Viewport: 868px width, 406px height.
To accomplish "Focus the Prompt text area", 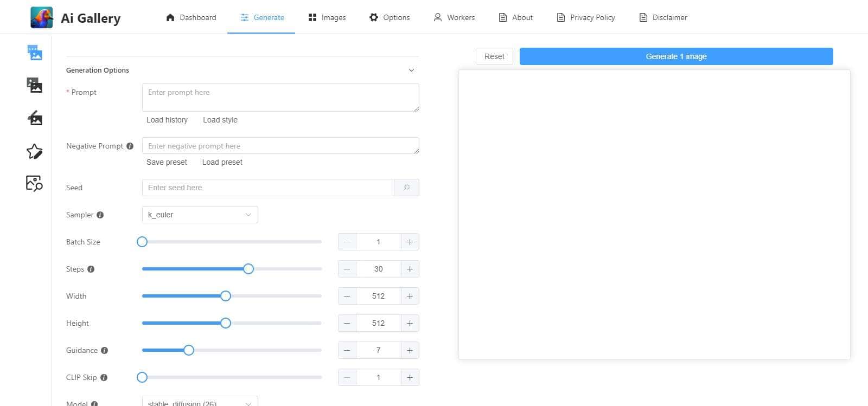I will point(280,98).
